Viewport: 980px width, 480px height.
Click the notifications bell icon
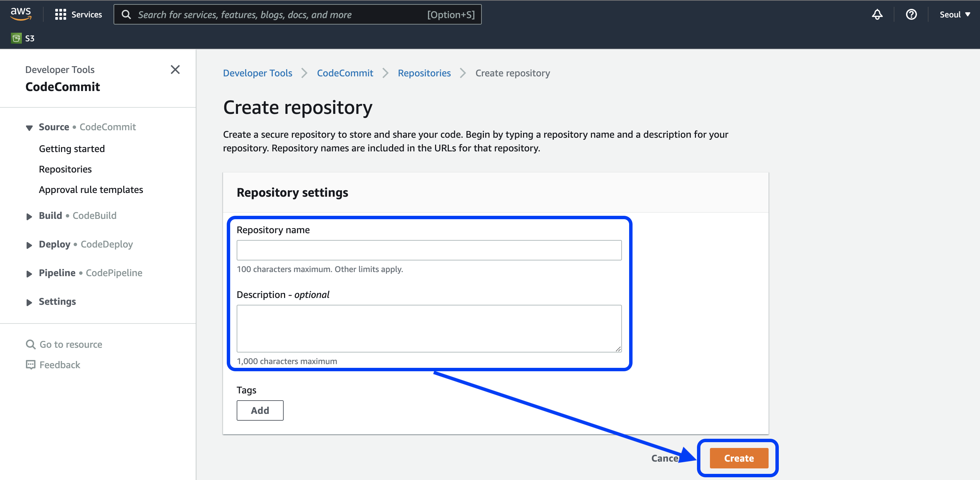[877, 14]
